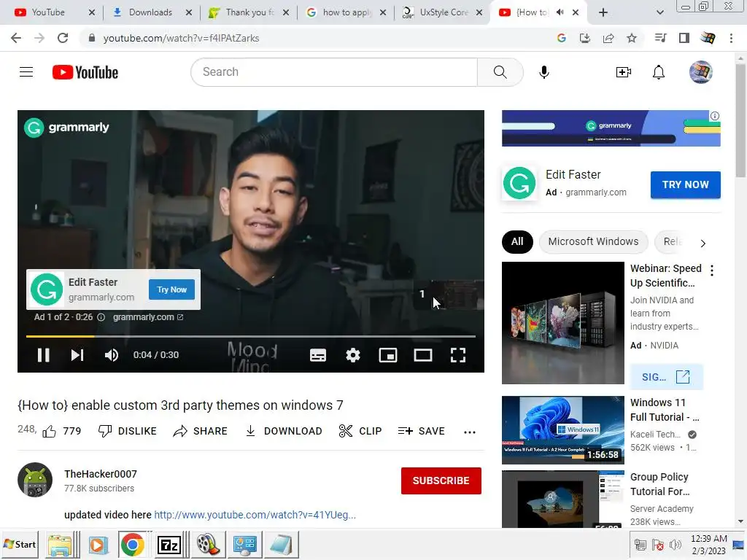Image resolution: width=747 pixels, height=560 pixels.
Task: Mute the player volume speaker icon
Action: click(x=112, y=355)
